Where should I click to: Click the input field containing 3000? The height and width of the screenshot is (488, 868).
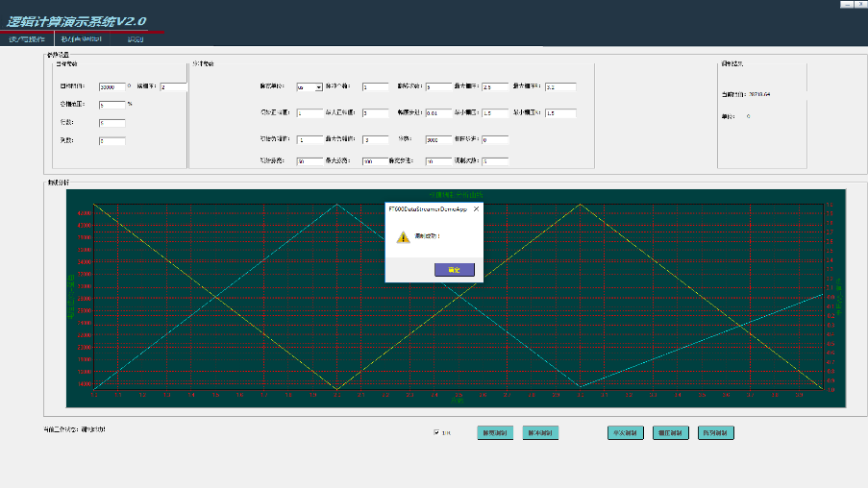pyautogui.click(x=439, y=140)
